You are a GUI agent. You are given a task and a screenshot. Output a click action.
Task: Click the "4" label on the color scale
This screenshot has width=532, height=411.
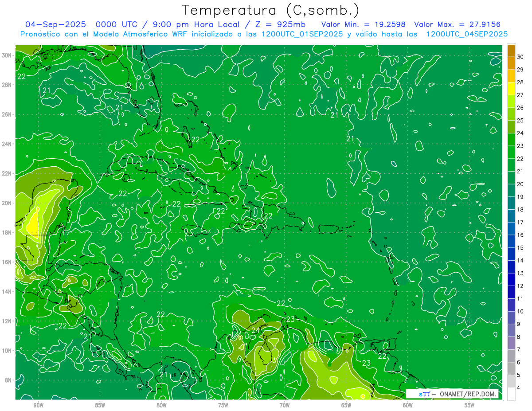(519, 388)
